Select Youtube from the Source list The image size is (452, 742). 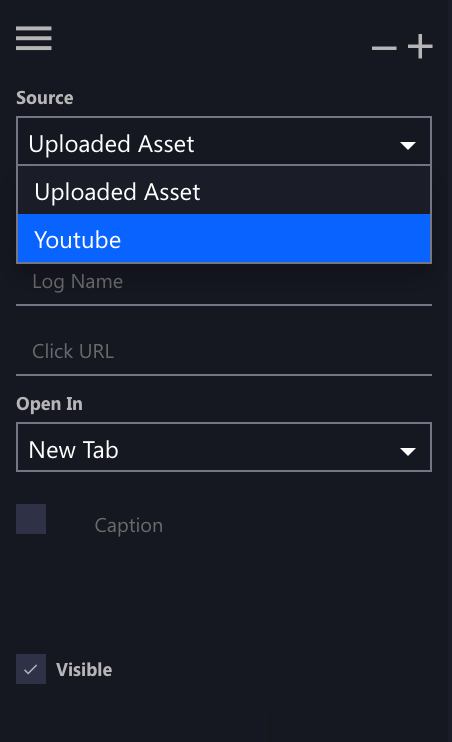tap(224, 238)
